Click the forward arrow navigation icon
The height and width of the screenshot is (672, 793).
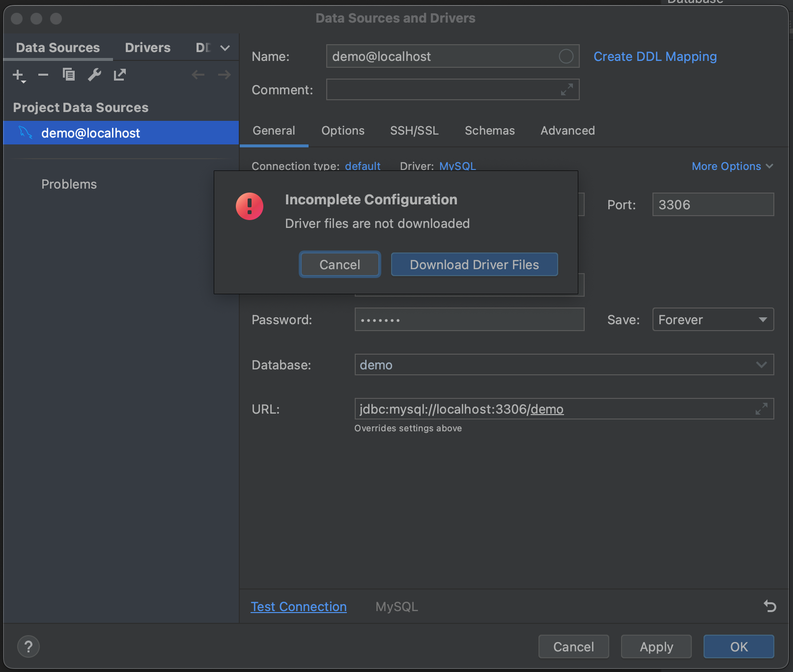coord(224,75)
